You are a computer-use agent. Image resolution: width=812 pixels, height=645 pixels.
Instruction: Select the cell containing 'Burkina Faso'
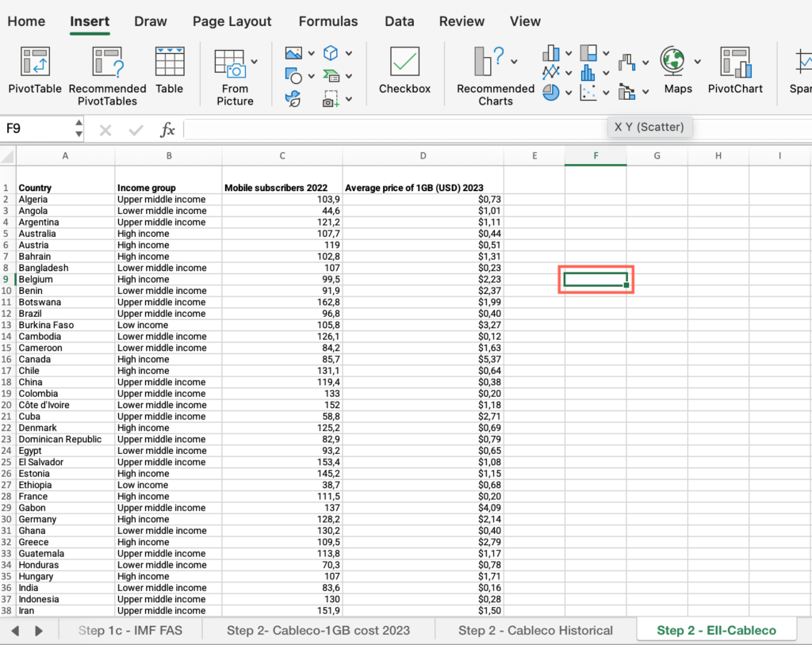[65, 325]
